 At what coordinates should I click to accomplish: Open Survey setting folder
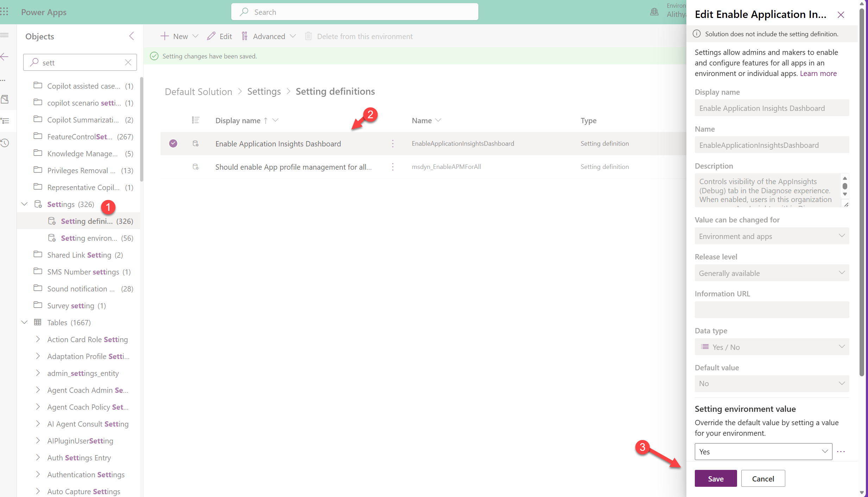tap(79, 306)
